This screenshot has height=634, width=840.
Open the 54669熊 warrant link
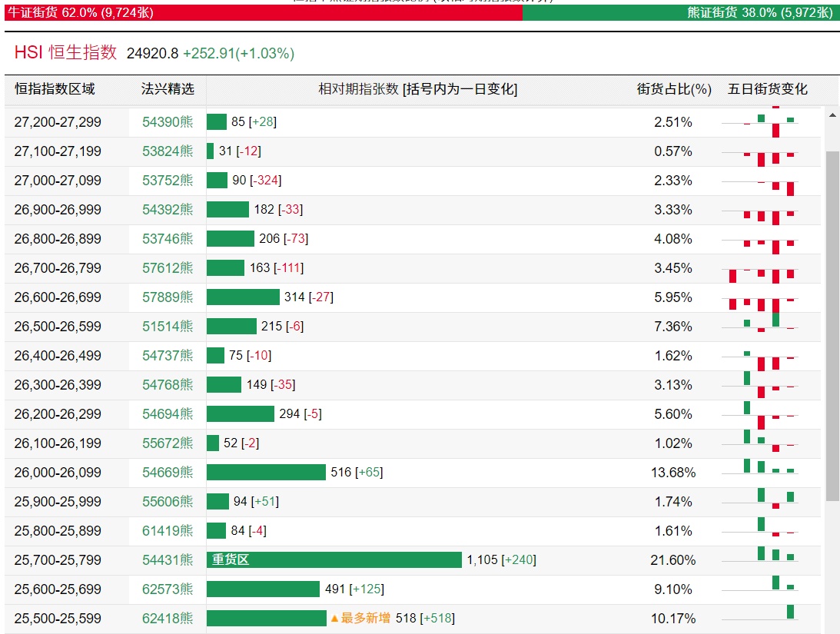pos(168,473)
